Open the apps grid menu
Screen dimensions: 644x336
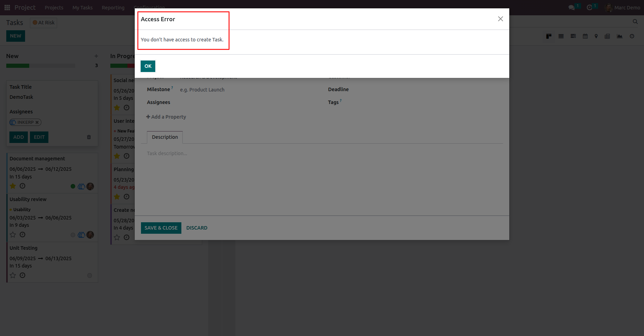click(7, 7)
